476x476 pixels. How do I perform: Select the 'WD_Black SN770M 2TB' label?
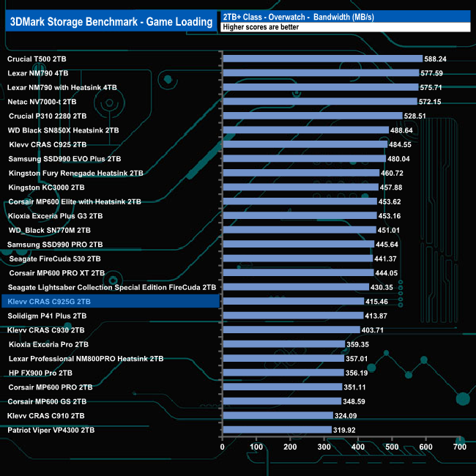click(50, 230)
